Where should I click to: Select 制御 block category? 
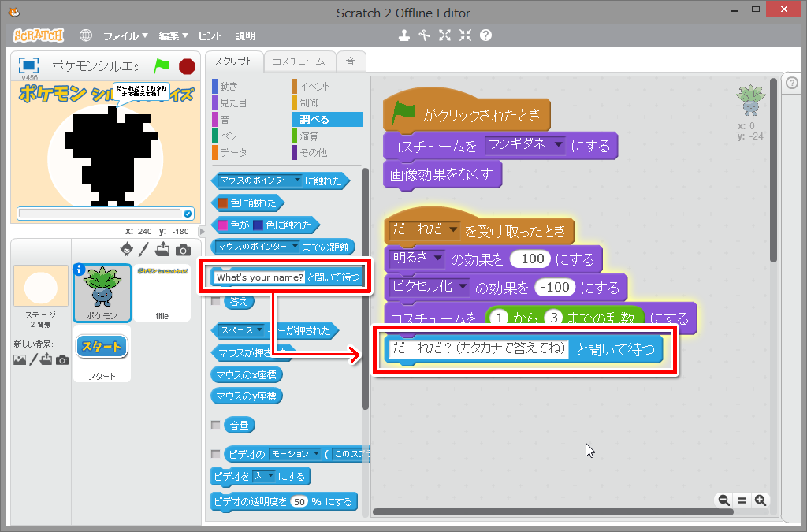coord(309,103)
